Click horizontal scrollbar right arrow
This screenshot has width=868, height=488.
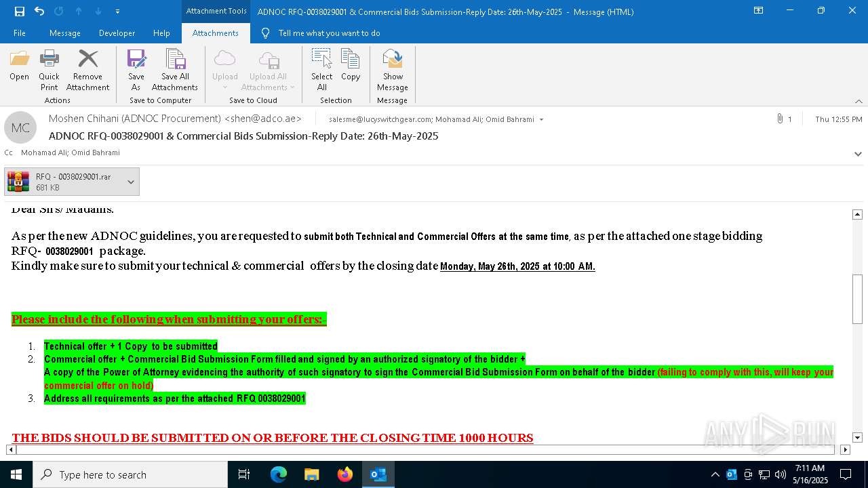[845, 449]
